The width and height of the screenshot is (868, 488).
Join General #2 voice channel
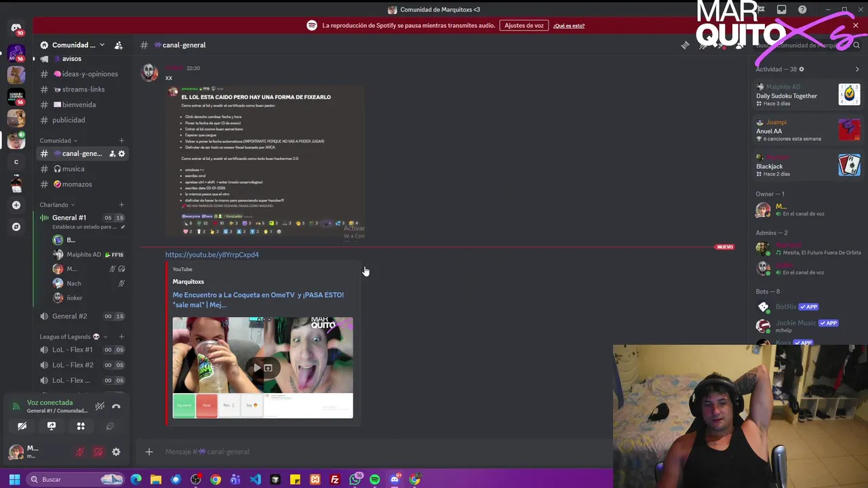[x=81, y=317]
